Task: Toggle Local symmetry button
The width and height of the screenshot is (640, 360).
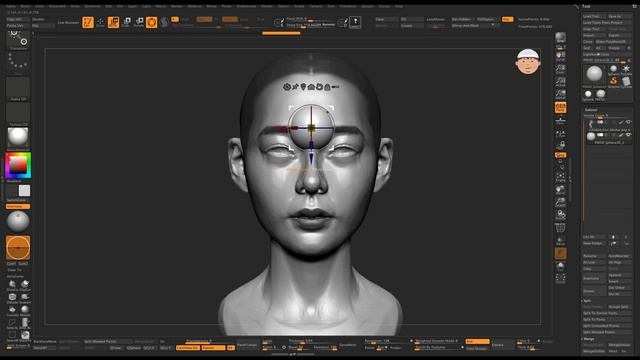Action: tap(560, 134)
